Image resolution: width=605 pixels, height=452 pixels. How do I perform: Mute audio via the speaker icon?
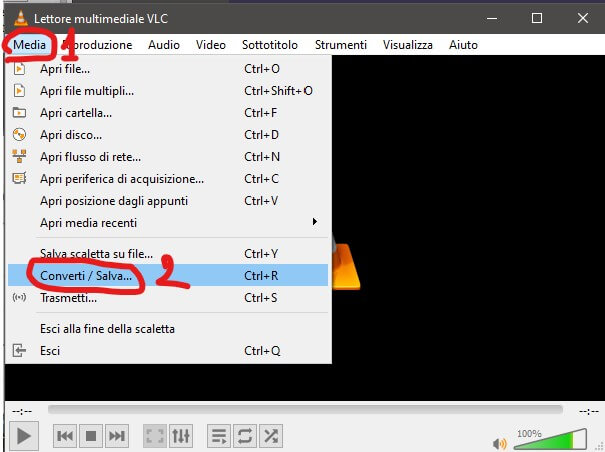pyautogui.click(x=498, y=443)
